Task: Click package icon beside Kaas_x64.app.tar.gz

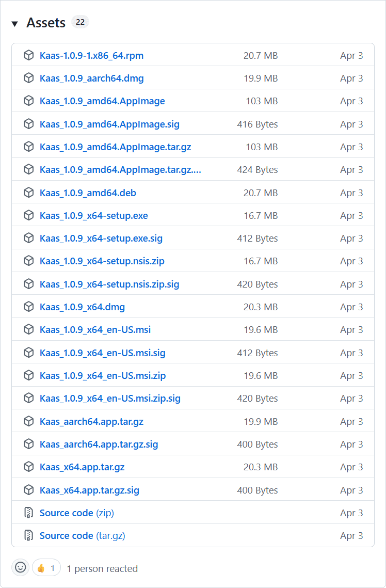Action: pos(28,467)
